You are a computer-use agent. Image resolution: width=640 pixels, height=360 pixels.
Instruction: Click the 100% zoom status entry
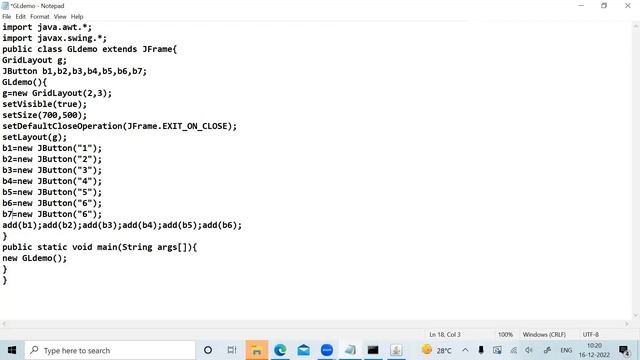(x=505, y=334)
